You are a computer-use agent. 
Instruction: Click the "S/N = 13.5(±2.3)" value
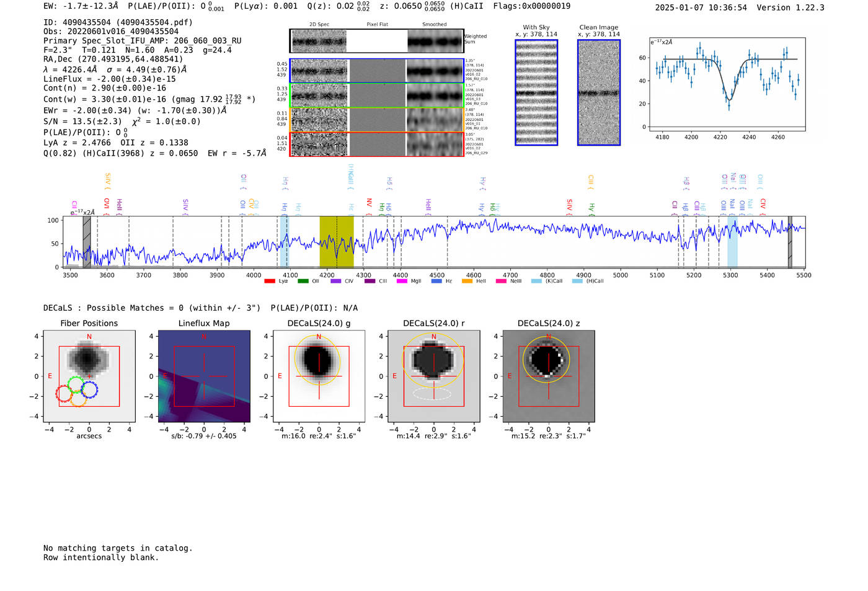pos(82,122)
